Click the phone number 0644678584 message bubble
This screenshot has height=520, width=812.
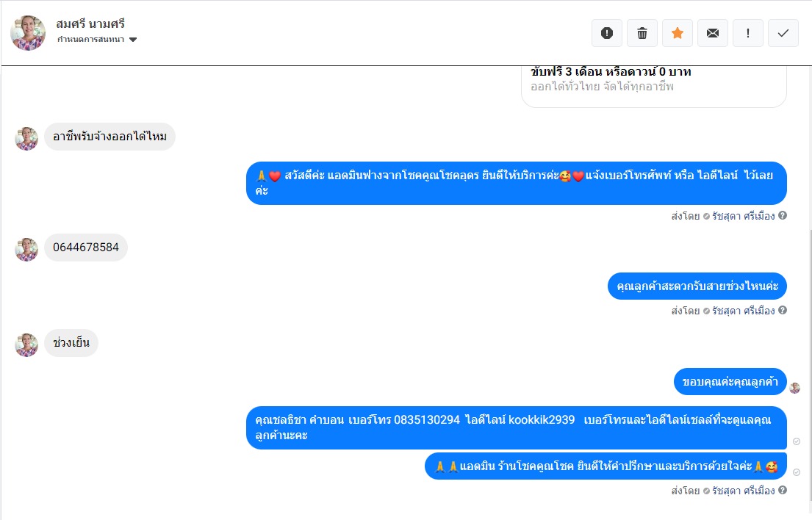[x=86, y=248]
